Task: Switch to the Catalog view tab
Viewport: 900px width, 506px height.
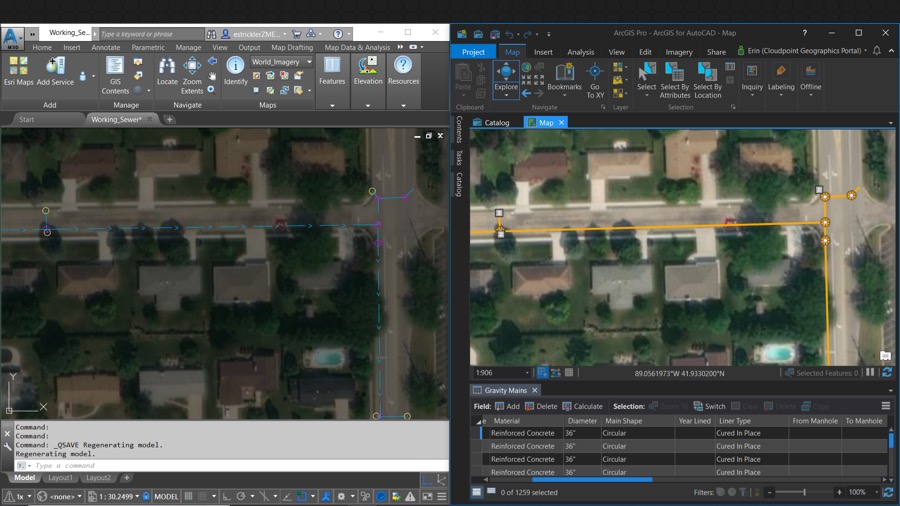Action: click(x=491, y=122)
